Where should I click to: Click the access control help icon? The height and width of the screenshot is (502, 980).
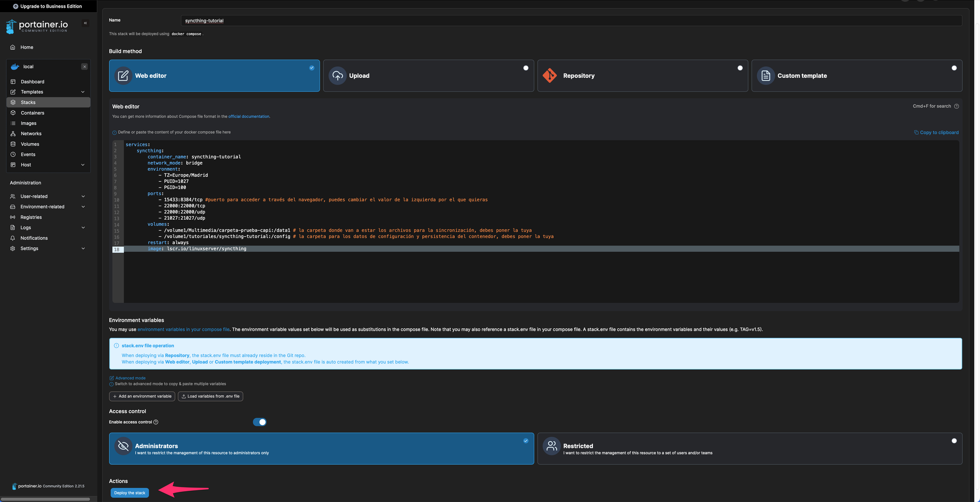pyautogui.click(x=156, y=422)
